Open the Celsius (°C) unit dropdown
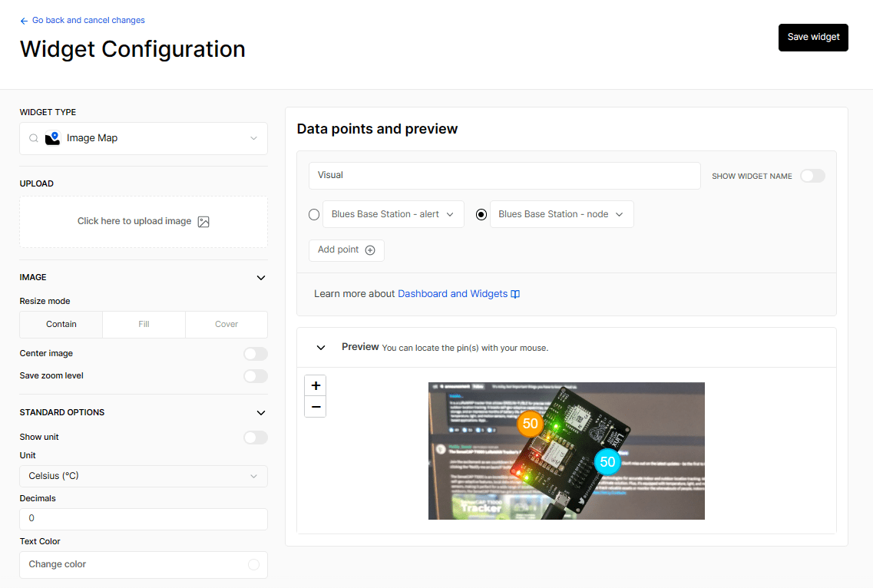The image size is (873, 588). coord(144,476)
